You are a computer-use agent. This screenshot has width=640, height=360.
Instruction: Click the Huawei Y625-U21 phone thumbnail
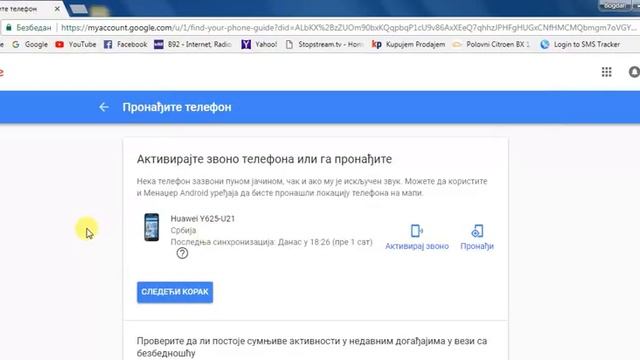click(x=151, y=227)
